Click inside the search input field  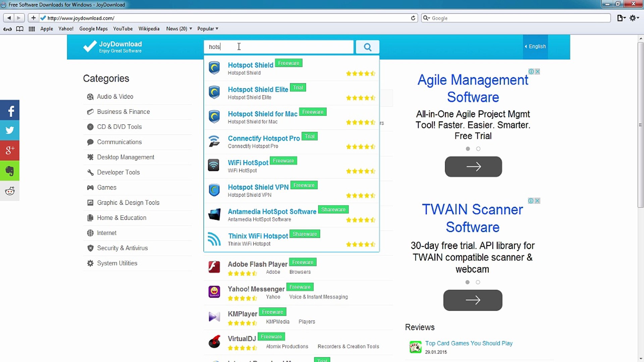click(x=278, y=47)
